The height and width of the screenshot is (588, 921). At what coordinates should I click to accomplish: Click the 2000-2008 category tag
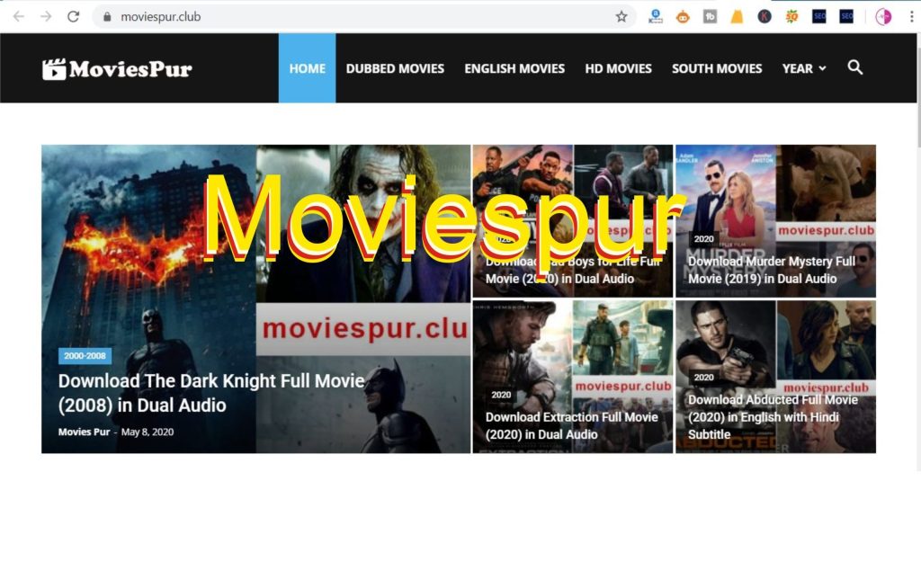pos(85,355)
